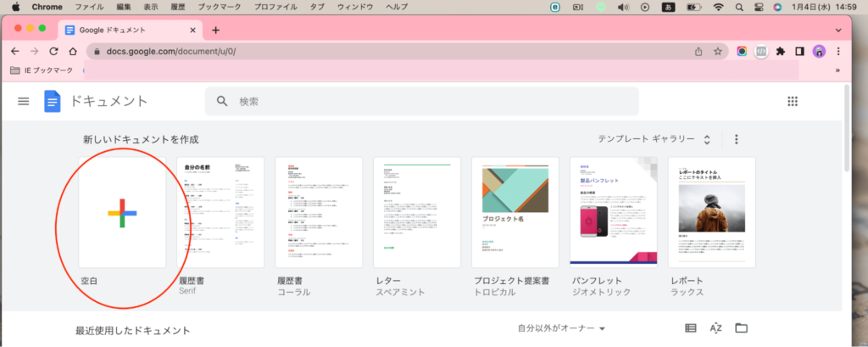The image size is (868, 347).
Task: Bookmark this page with the star icon
Action: [718, 51]
